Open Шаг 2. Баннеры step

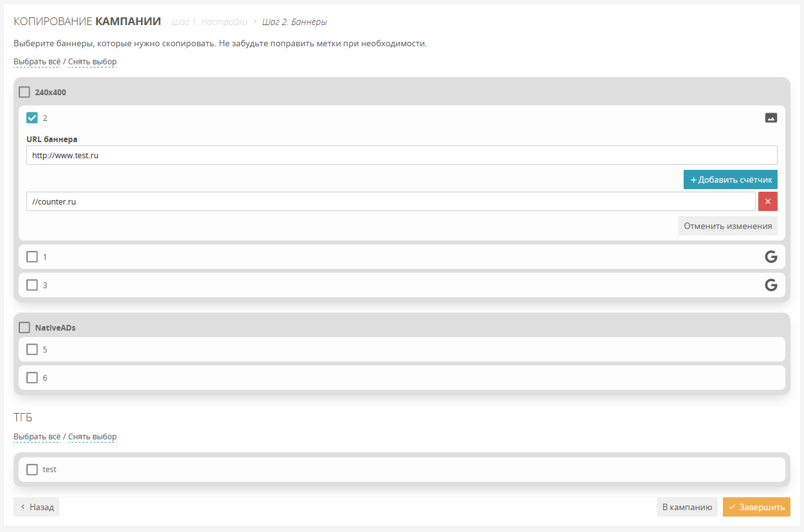294,22
